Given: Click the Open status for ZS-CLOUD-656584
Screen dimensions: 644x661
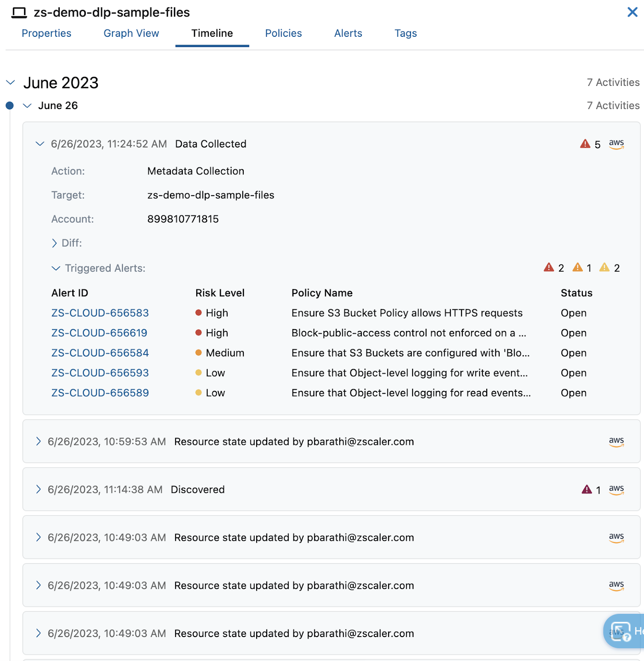Looking at the screenshot, I should click(574, 352).
